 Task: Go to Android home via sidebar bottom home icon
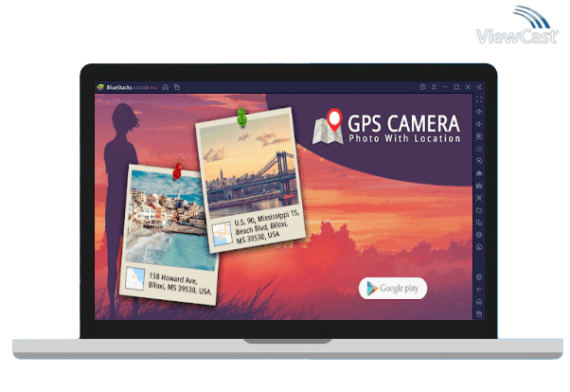(479, 302)
